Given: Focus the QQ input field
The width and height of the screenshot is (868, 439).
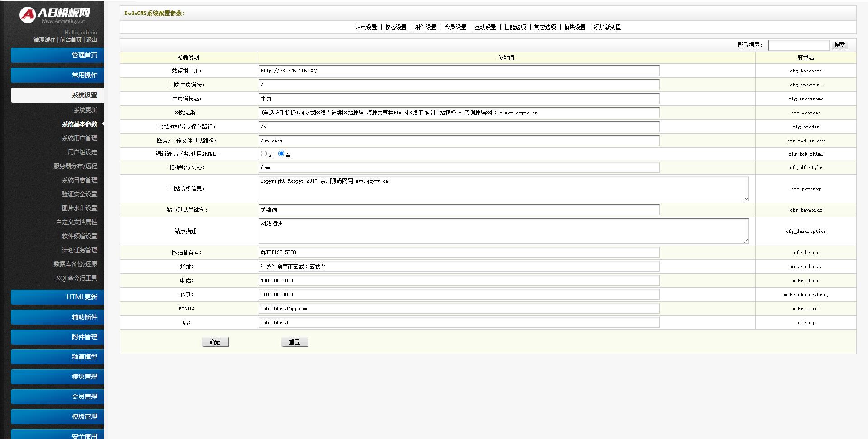Looking at the screenshot, I should [x=459, y=322].
